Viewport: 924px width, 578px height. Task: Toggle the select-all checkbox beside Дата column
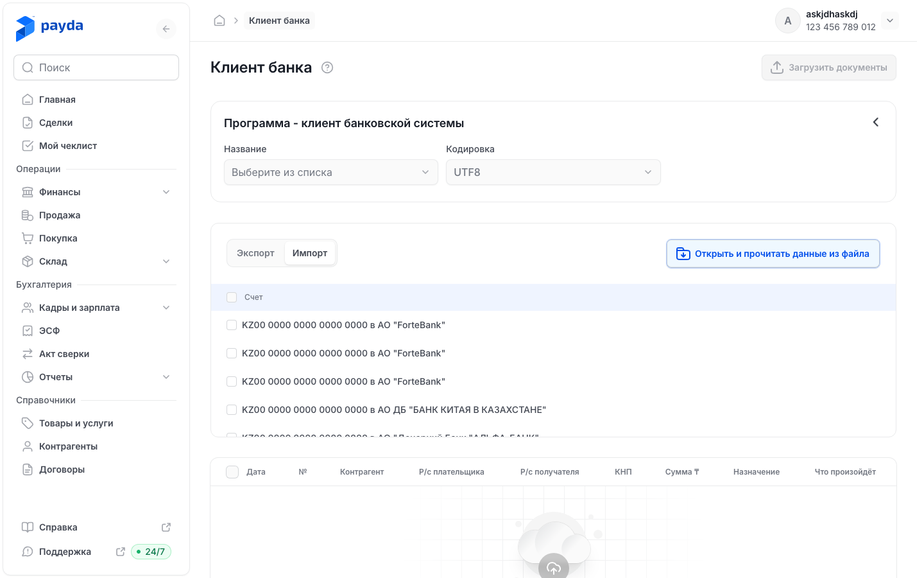(232, 472)
